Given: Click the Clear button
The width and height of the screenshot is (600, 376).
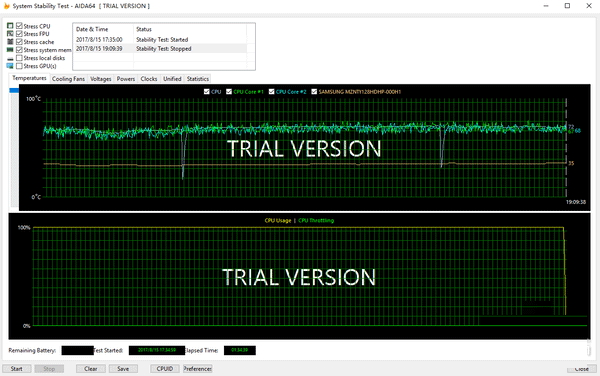Looking at the screenshot, I should tap(91, 369).
